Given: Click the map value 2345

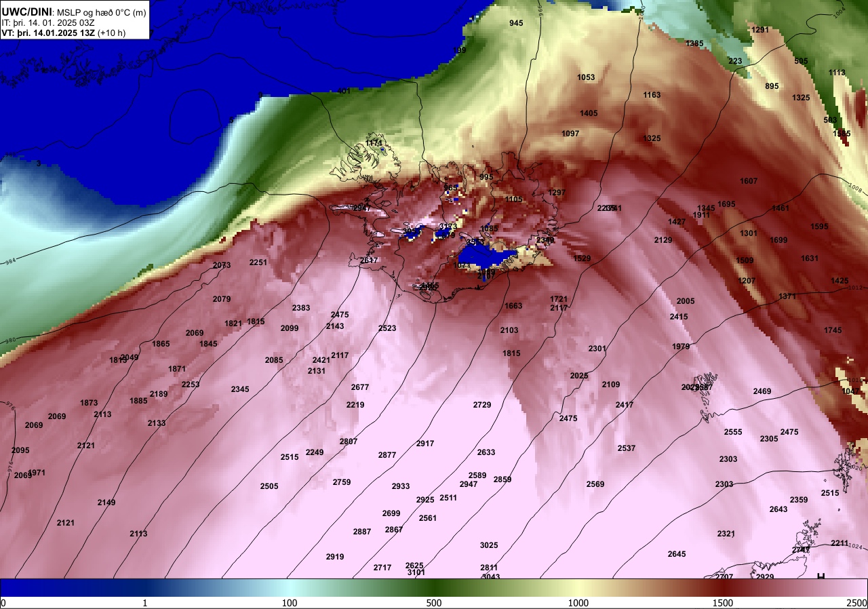Looking at the screenshot, I should click(x=240, y=389).
